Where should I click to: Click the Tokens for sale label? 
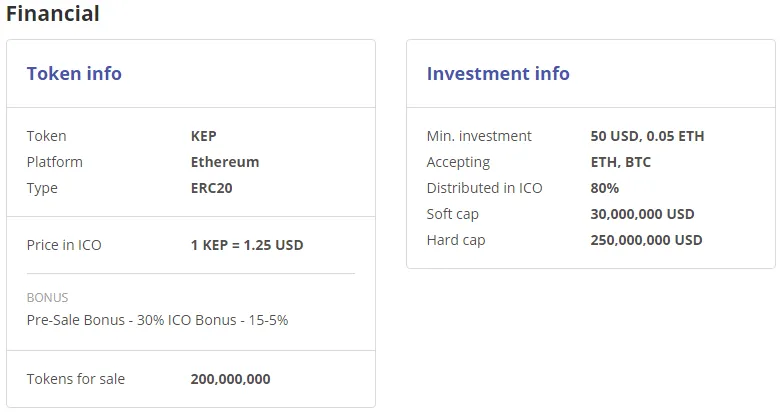pos(75,379)
